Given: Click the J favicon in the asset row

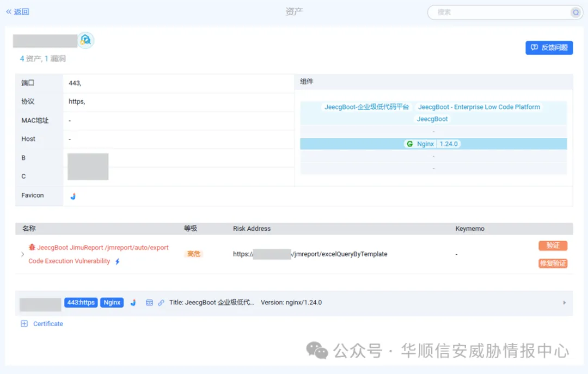Looking at the screenshot, I should [133, 302].
